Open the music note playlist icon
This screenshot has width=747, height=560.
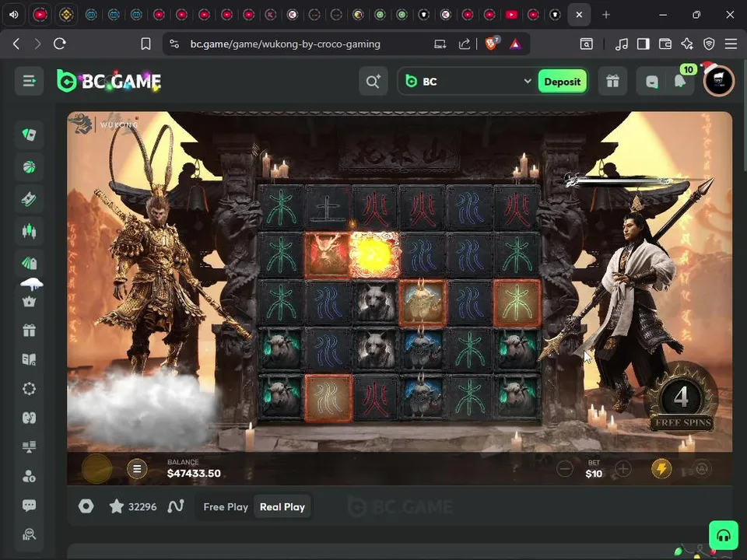tap(621, 44)
